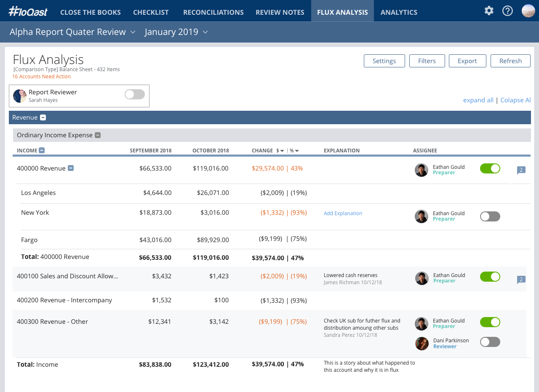The width and height of the screenshot is (539, 392).
Task: Click Eathan Gould avatar in 400300 Revenue row
Action: pyautogui.click(x=422, y=324)
